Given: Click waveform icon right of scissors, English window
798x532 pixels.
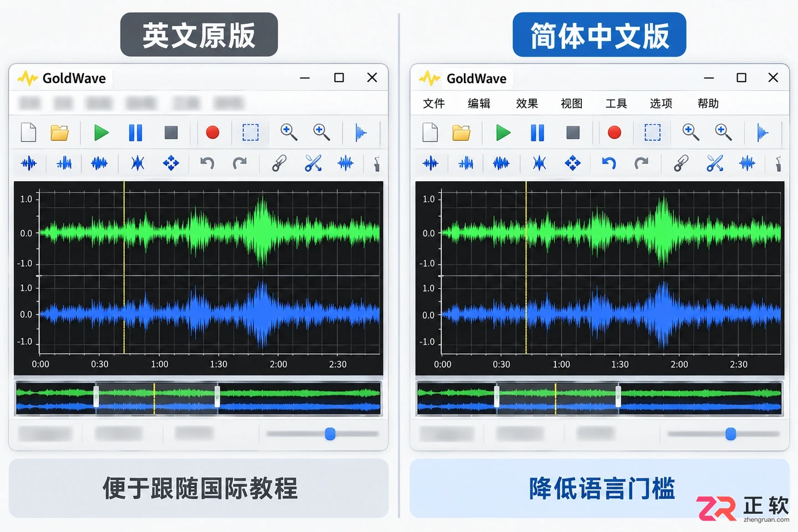Looking at the screenshot, I should coord(346,163).
